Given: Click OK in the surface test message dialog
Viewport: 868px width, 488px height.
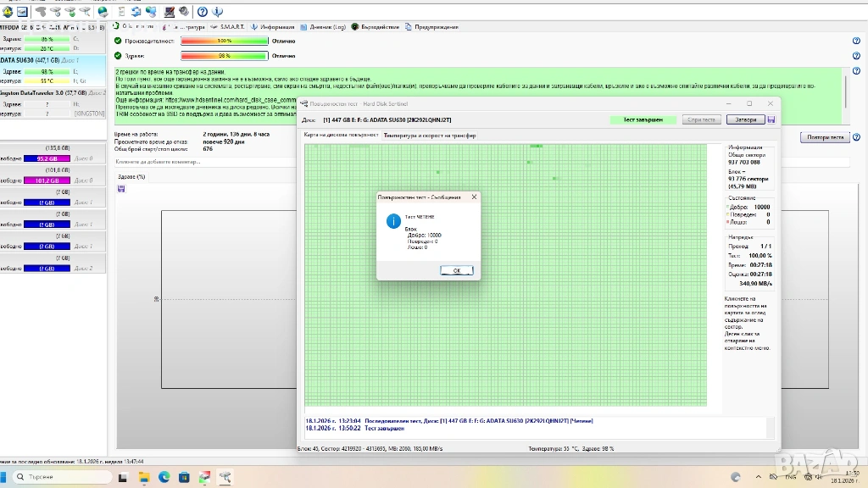Looking at the screenshot, I should point(456,270).
